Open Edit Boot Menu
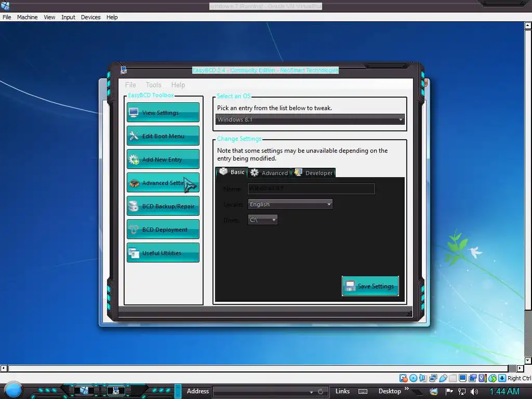532x399 pixels. tap(163, 136)
